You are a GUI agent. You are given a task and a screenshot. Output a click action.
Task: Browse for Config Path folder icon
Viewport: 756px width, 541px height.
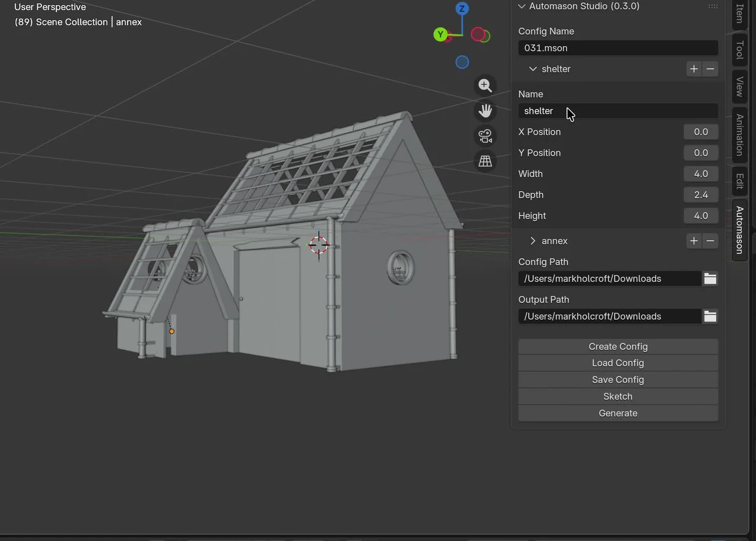(710, 279)
